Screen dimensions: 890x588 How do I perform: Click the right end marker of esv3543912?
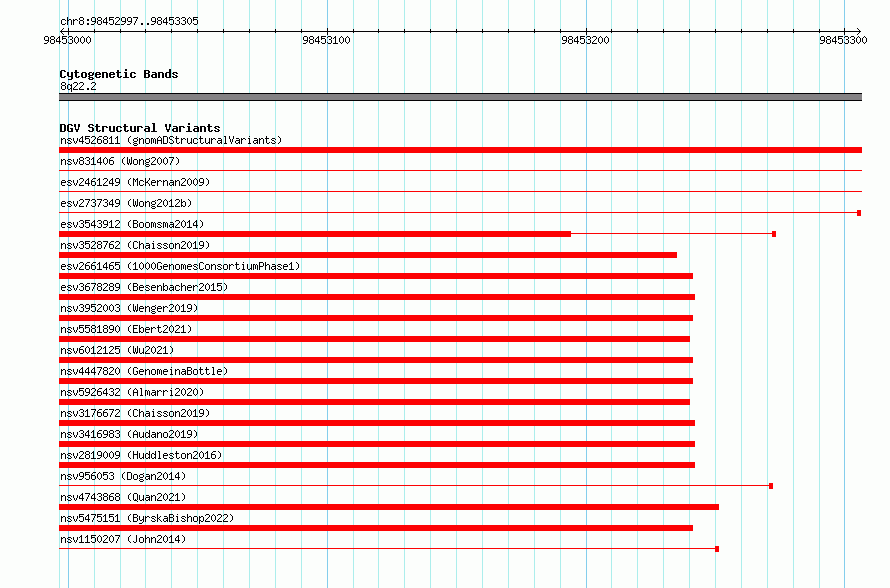(774, 234)
